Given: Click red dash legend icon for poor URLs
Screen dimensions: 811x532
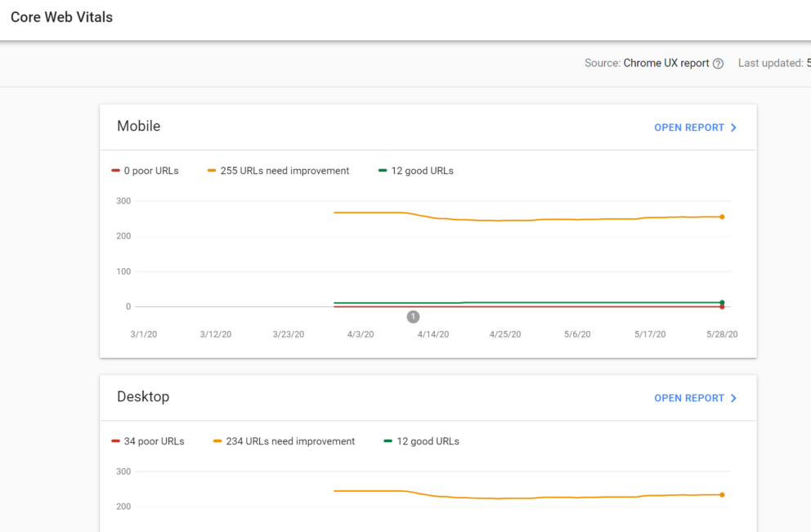Looking at the screenshot, I should pos(116,170).
